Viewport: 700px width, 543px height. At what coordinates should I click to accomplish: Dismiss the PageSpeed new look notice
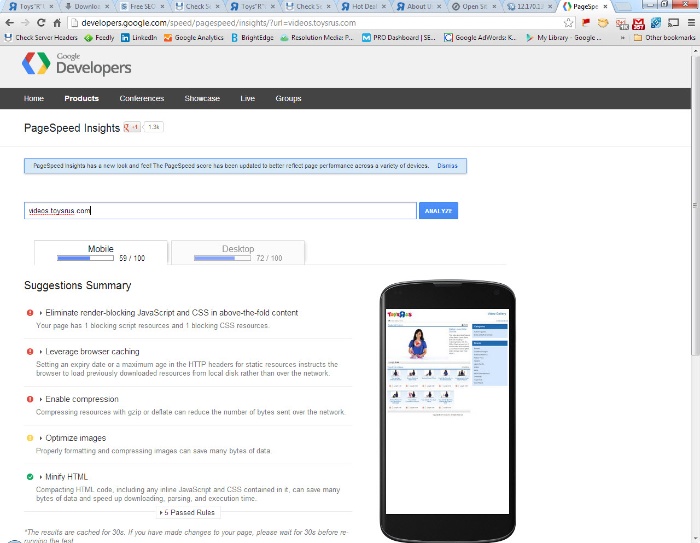point(447,166)
